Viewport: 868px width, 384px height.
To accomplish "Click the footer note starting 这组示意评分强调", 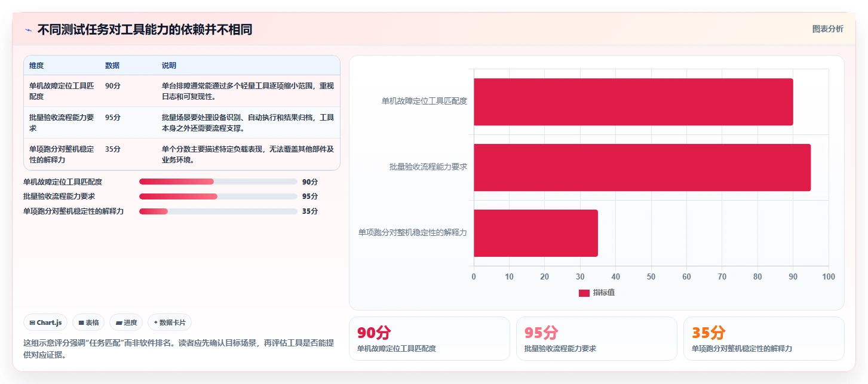I will pos(179,349).
